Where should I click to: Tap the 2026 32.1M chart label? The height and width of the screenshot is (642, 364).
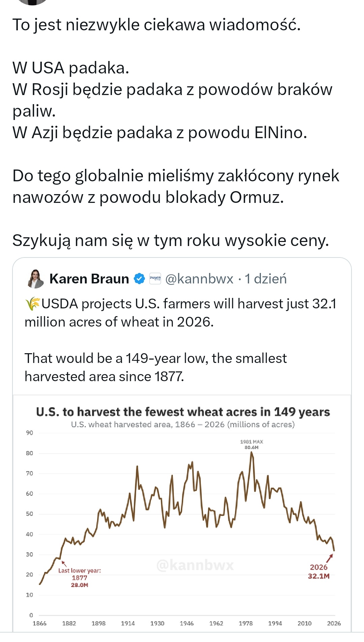click(x=318, y=572)
